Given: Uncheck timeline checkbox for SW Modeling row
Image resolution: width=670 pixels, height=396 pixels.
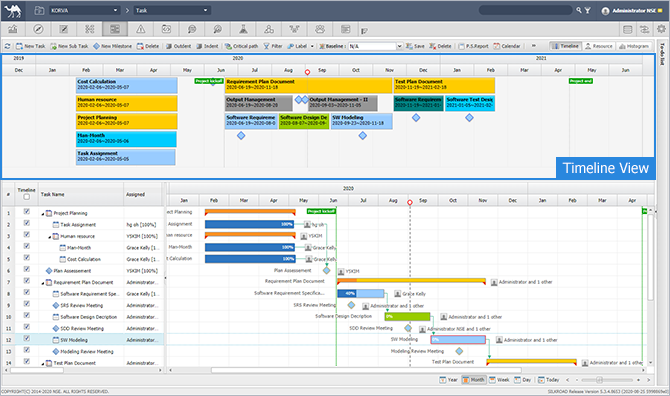Looking at the screenshot, I should (26, 338).
